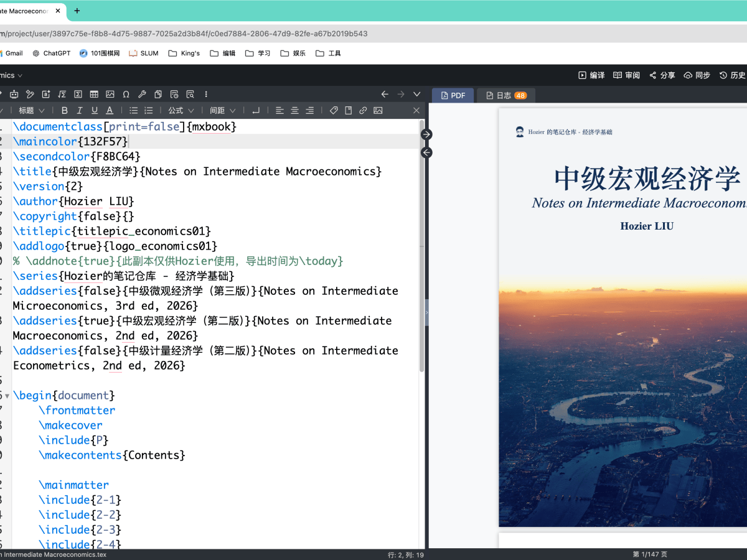Click the tag label icon in format bar
Image resolution: width=747 pixels, height=560 pixels.
[x=334, y=111]
